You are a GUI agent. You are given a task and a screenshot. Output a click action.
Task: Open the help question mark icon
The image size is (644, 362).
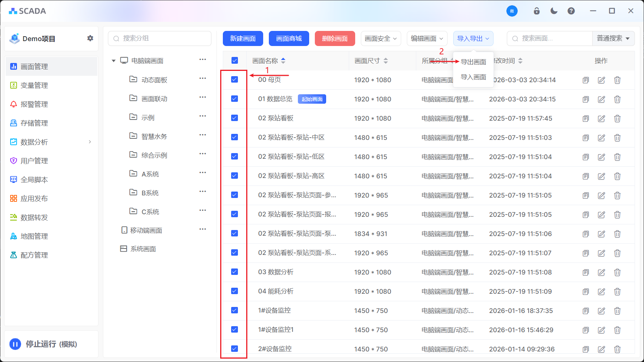click(571, 11)
